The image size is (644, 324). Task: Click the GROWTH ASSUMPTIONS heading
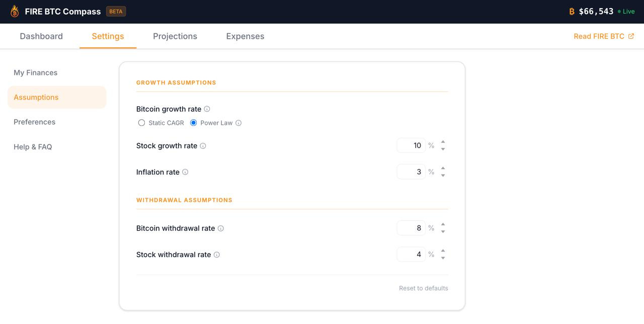tap(176, 83)
